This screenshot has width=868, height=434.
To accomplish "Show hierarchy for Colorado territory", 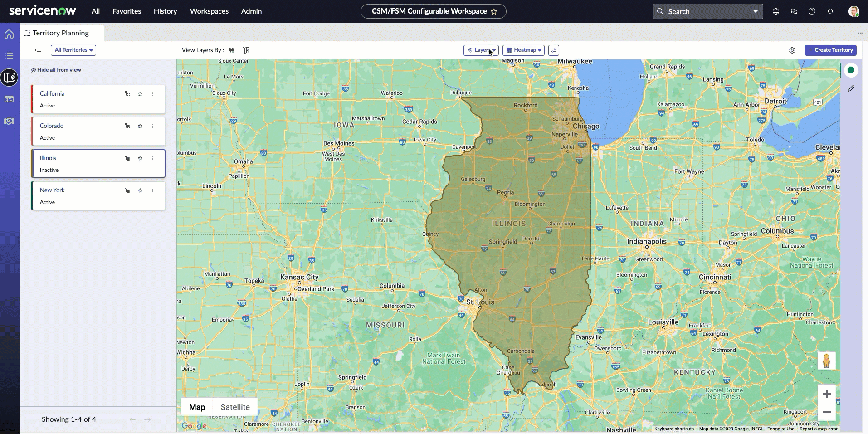I will tap(127, 126).
